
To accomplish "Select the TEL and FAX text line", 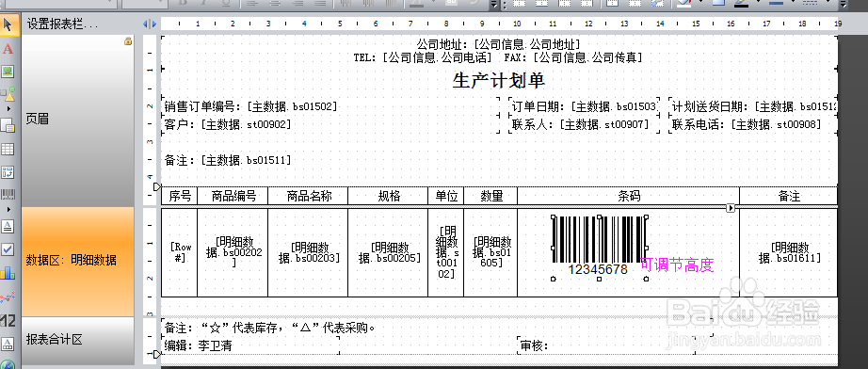I will (498, 57).
